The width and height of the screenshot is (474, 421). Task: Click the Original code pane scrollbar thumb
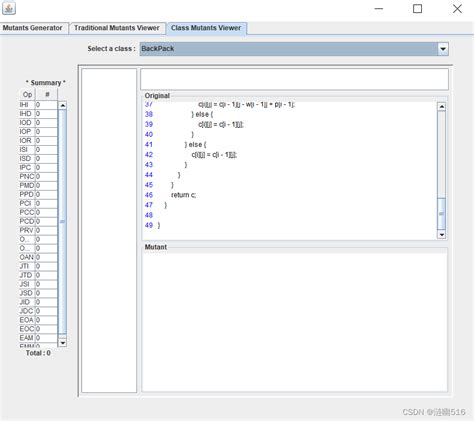(x=442, y=213)
